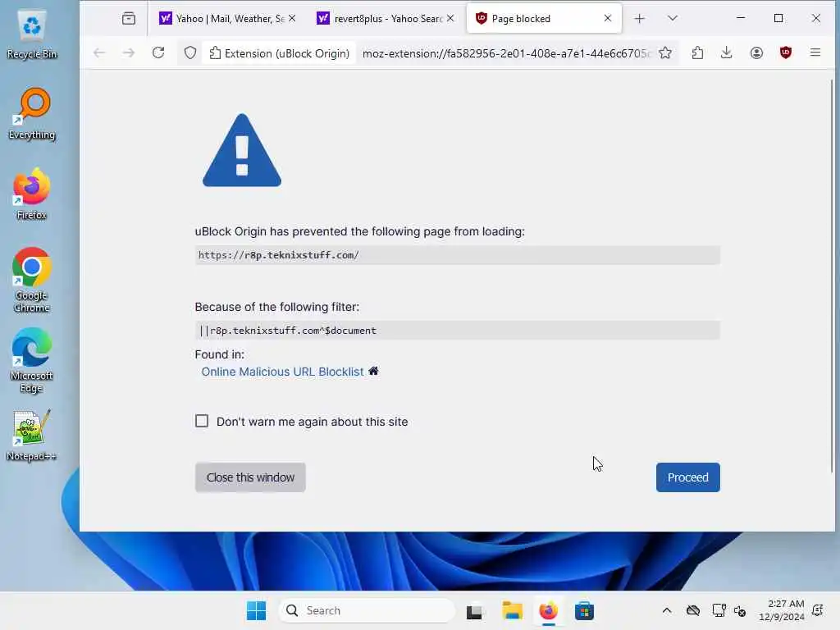Click Firefox icon on taskbar
Viewport: 840px width, 630px height.
click(x=549, y=610)
